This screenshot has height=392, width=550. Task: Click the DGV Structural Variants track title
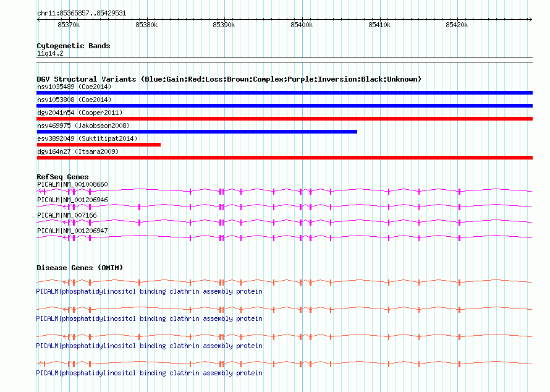pos(229,79)
